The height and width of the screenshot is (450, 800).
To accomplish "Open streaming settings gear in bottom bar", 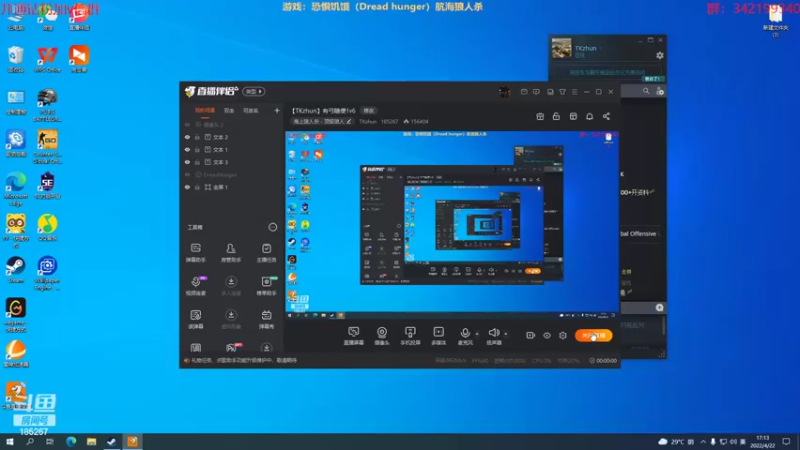I will [x=563, y=335].
